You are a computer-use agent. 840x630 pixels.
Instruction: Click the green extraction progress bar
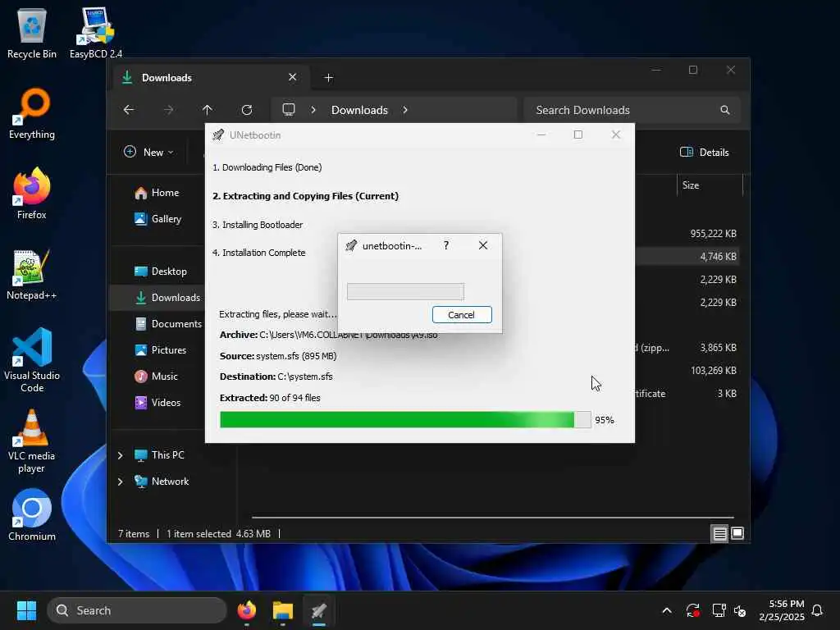pos(405,419)
